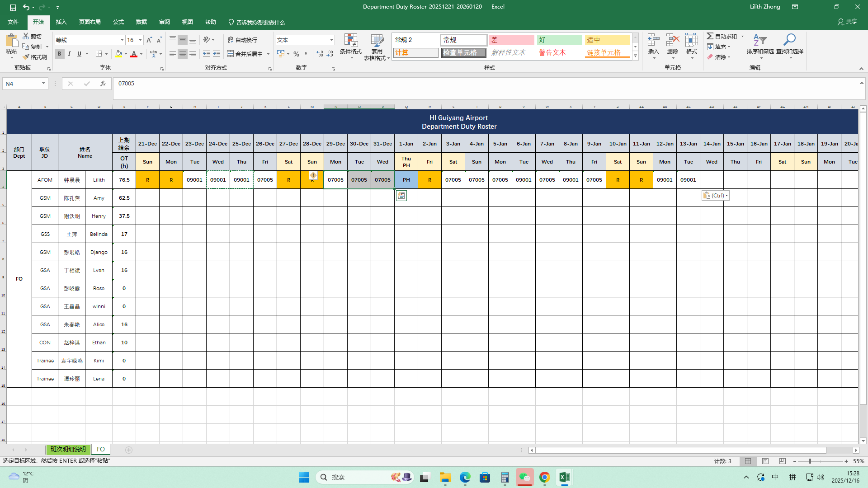Open the font size dropdown
The width and height of the screenshot is (868, 488).
[x=140, y=40]
